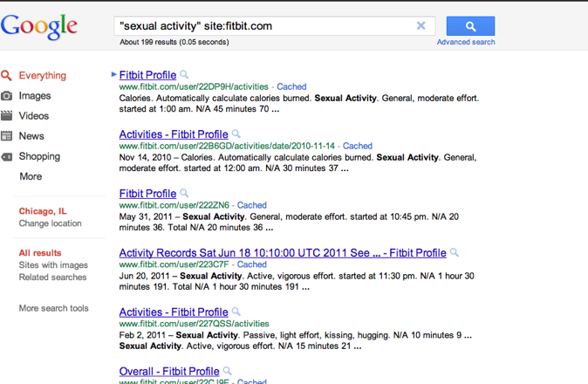Open Advanced search link
Viewport: 588px width, 384px height.
click(x=466, y=42)
